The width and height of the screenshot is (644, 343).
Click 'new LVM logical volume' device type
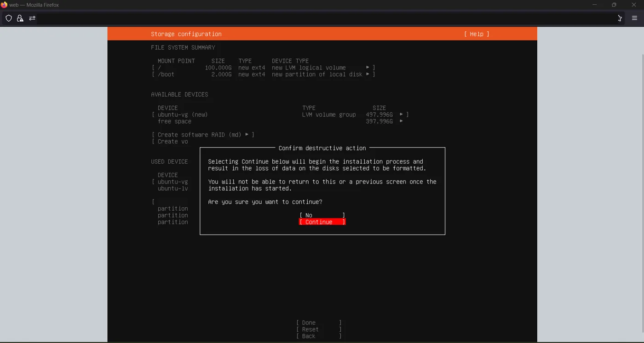pos(309,68)
